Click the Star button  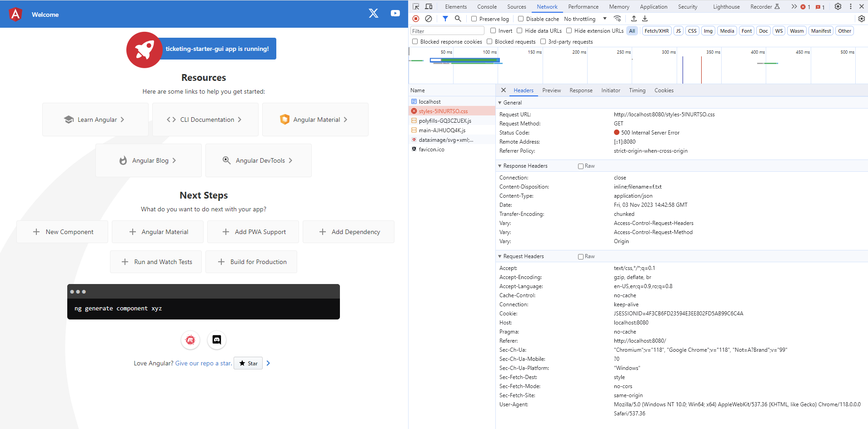point(248,363)
